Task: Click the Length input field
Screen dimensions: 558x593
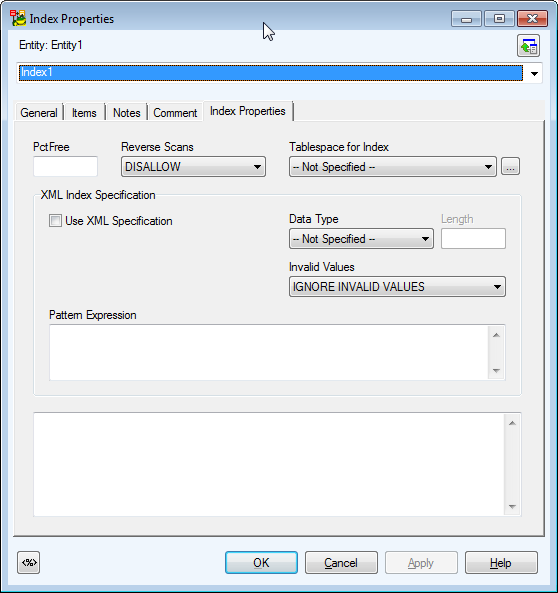Action: pos(473,239)
